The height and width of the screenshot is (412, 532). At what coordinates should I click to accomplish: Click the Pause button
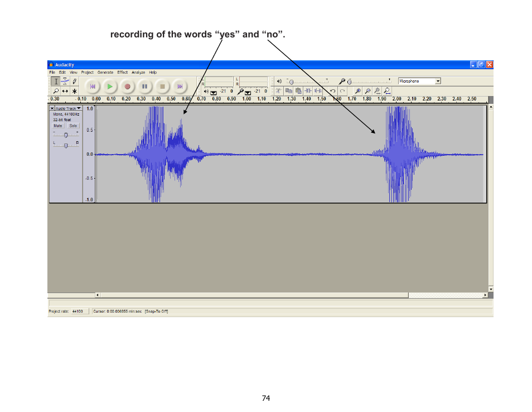tap(145, 87)
